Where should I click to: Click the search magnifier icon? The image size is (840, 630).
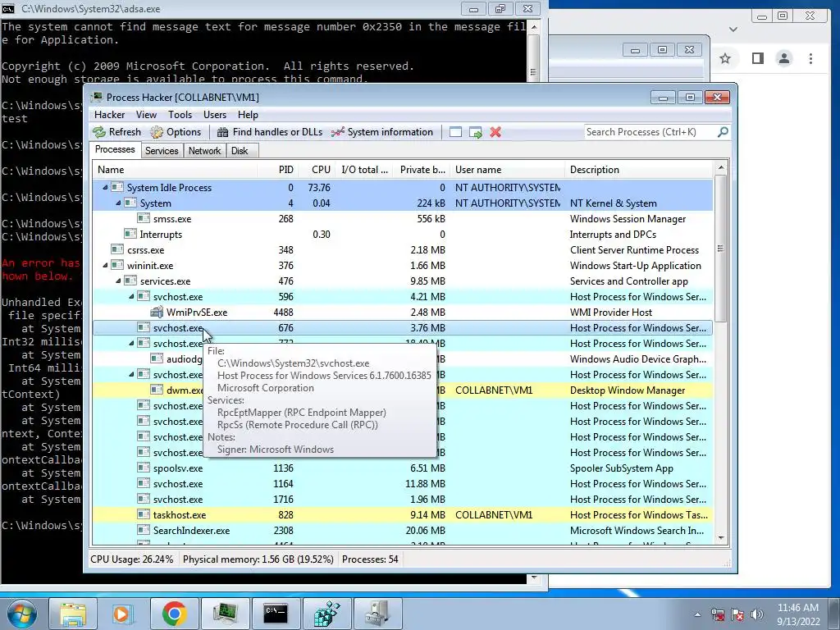tap(723, 132)
